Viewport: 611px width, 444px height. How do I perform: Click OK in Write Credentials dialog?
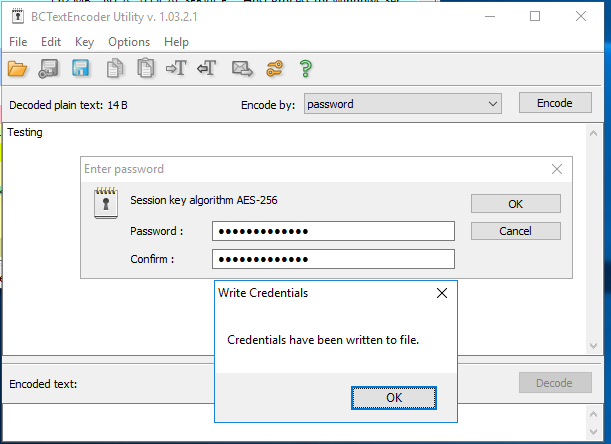point(394,398)
